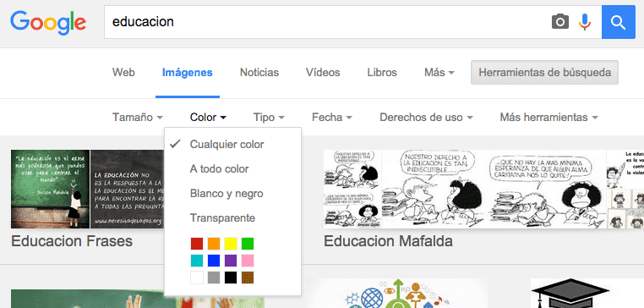This screenshot has width=644, height=308.
Task: Expand the Fecha filter dropdown
Action: coord(332,118)
